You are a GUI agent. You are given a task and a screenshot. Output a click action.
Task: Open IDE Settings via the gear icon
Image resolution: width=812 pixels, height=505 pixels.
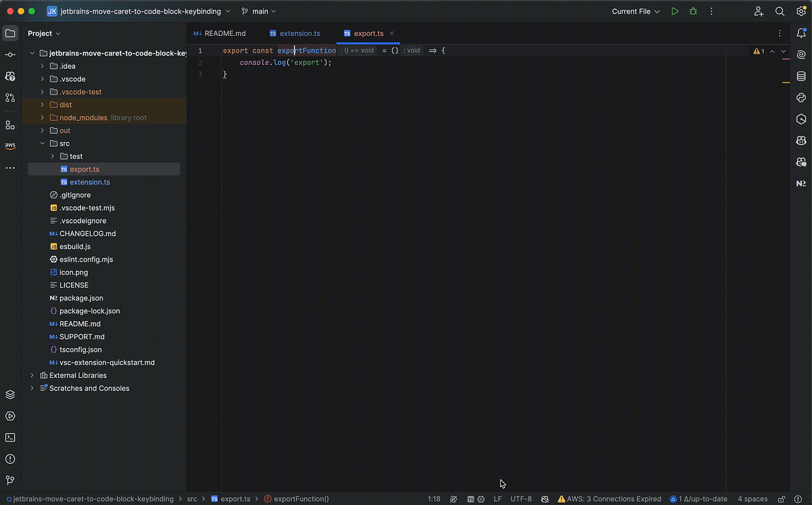point(801,11)
